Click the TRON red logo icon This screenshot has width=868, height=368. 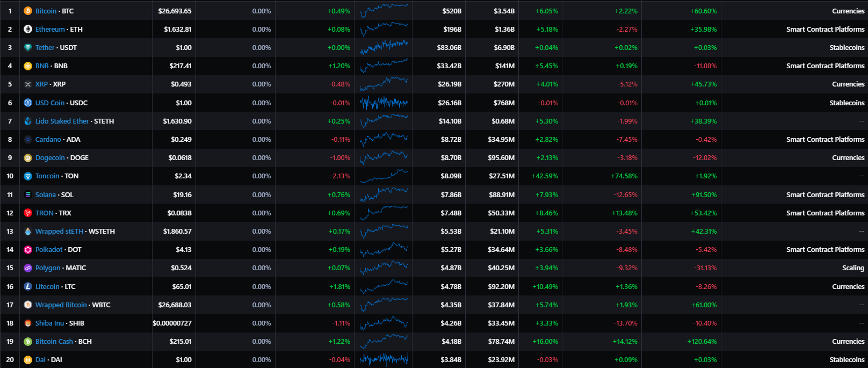[28, 213]
